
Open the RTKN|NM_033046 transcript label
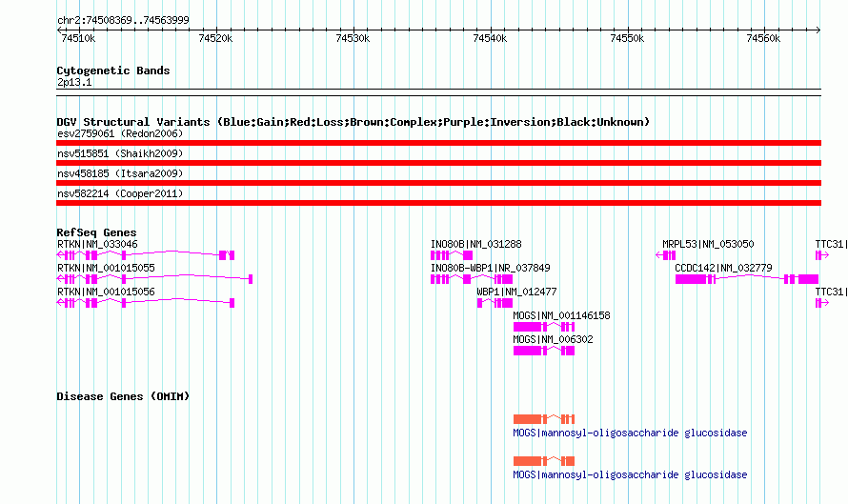(x=97, y=244)
